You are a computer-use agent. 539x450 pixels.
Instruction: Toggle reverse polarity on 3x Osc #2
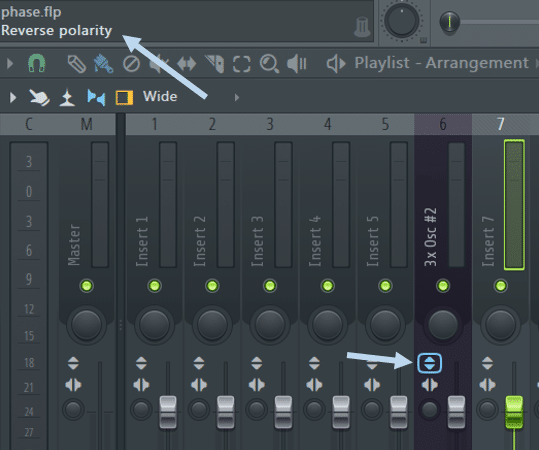pos(429,363)
